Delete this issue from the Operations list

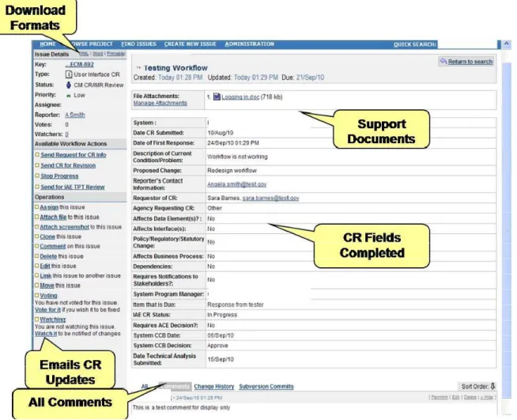[48, 256]
